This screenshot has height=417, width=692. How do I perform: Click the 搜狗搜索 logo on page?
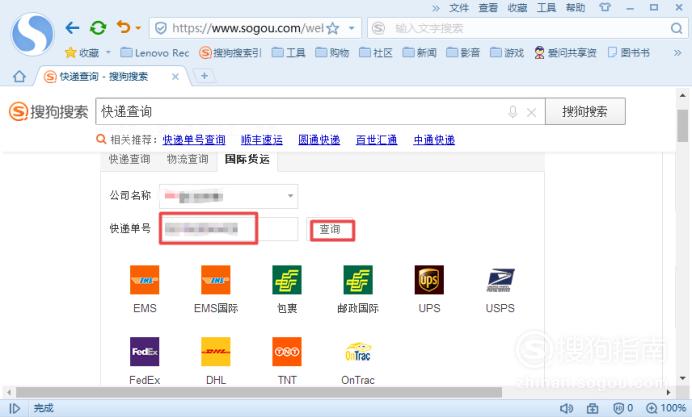[49, 112]
